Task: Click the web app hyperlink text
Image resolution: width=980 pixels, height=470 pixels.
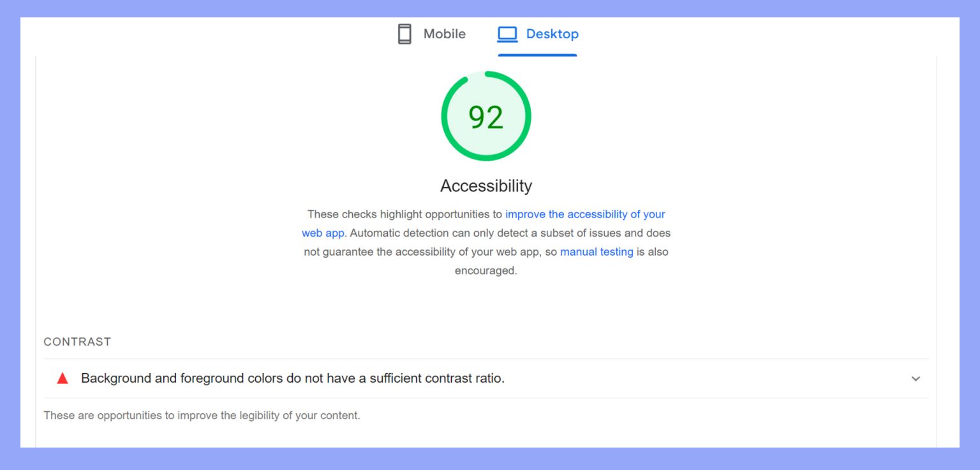Action: tap(323, 233)
